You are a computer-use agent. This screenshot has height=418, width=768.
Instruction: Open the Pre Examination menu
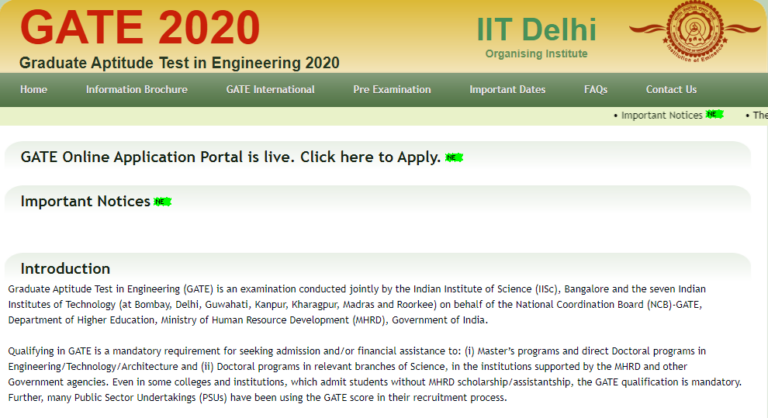[x=391, y=90]
